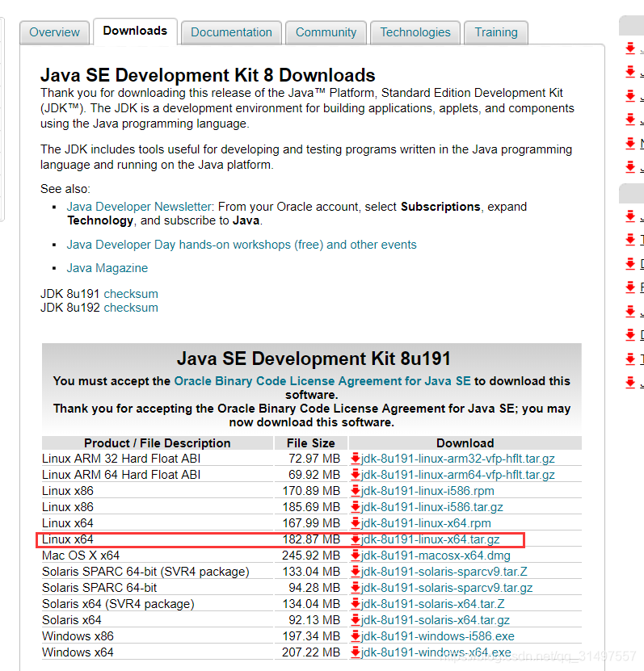Open the Oracle Binary Code License Agreement link
This screenshot has height=671, width=644.
coord(322,381)
